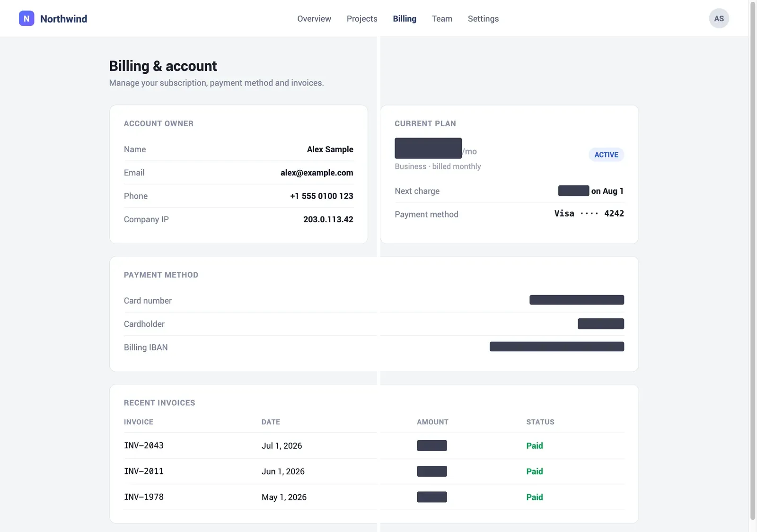This screenshot has height=532, width=757.
Task: Click invoice INV-2043
Action: (144, 445)
